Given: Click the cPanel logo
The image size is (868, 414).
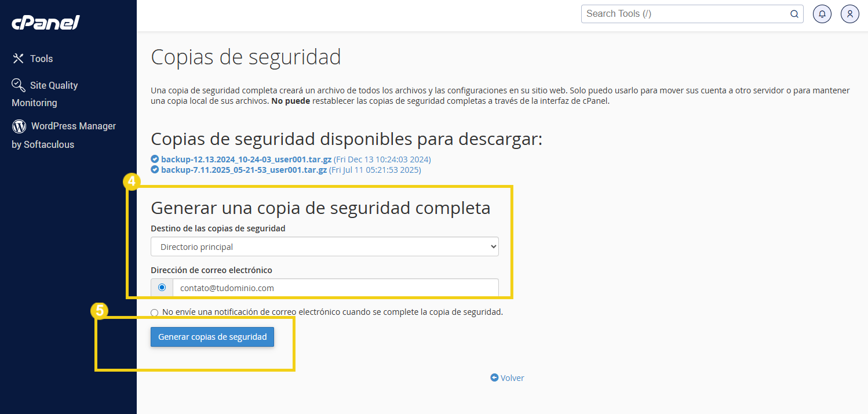Looking at the screenshot, I should [45, 23].
